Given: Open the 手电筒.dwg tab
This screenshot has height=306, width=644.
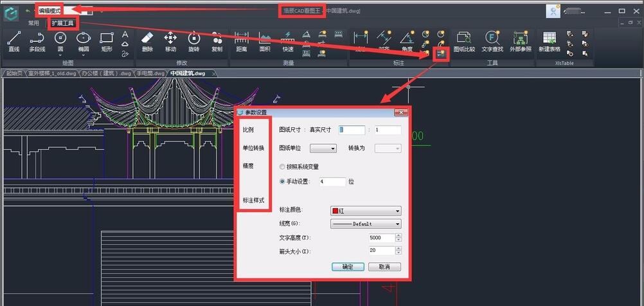Looking at the screenshot, I should tap(150, 73).
